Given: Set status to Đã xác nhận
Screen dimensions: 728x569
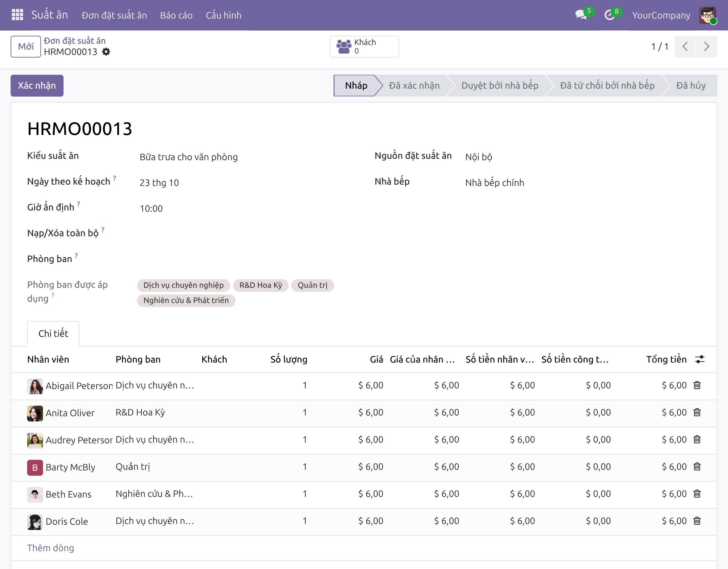Looking at the screenshot, I should coord(414,86).
